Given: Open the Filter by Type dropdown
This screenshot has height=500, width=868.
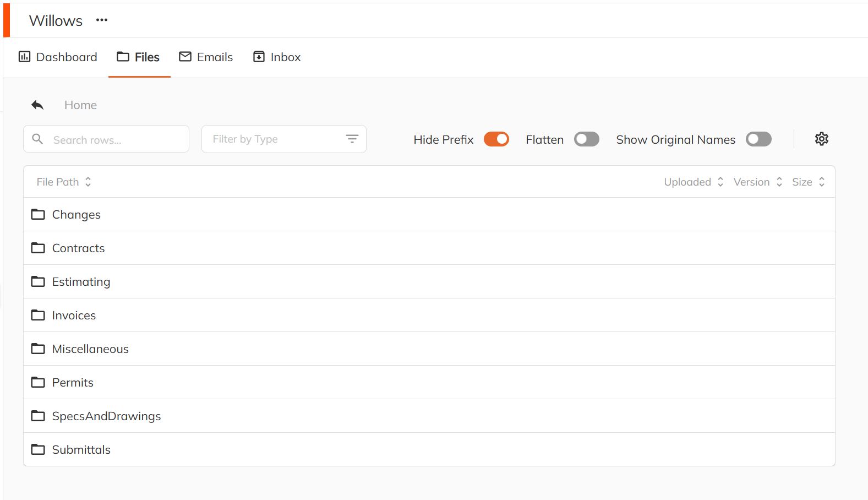Looking at the screenshot, I should click(275, 139).
